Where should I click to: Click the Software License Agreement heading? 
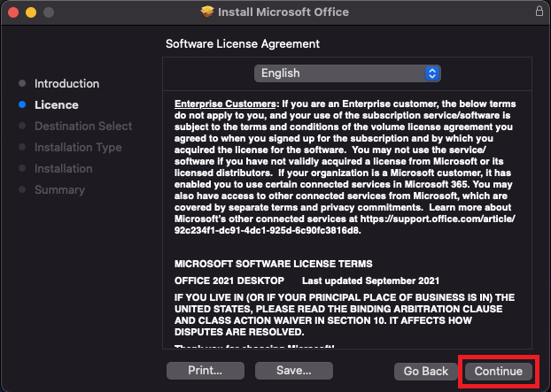pos(243,44)
